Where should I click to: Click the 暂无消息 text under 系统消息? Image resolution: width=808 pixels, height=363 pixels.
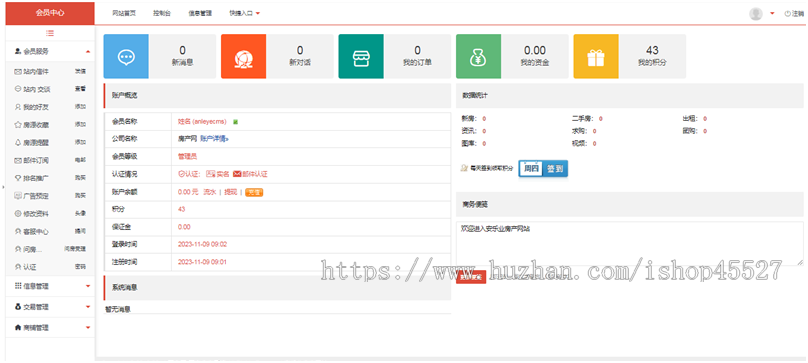click(x=118, y=309)
